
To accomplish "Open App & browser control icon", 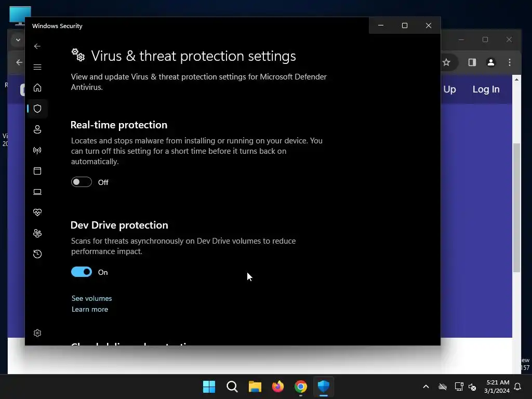I will [x=37, y=171].
